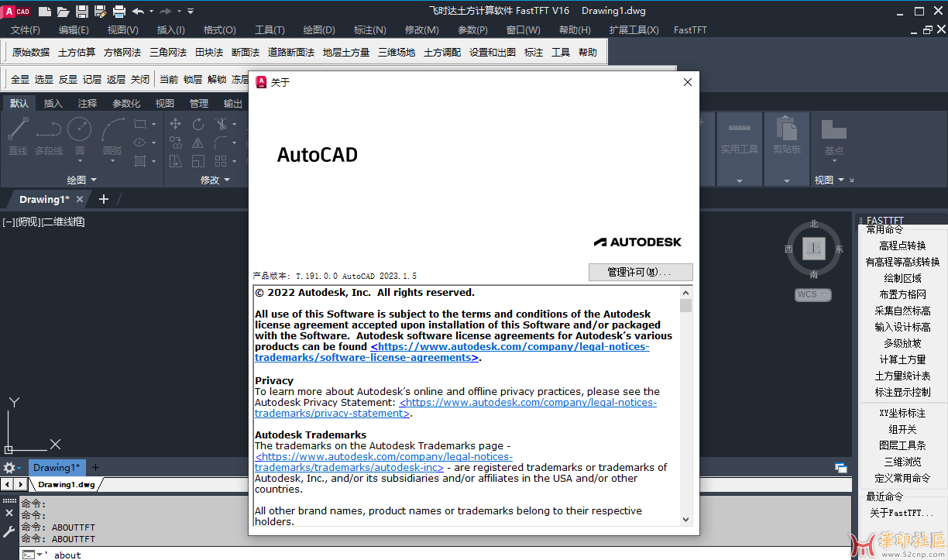Open the FastTFT menu

pyautogui.click(x=690, y=29)
